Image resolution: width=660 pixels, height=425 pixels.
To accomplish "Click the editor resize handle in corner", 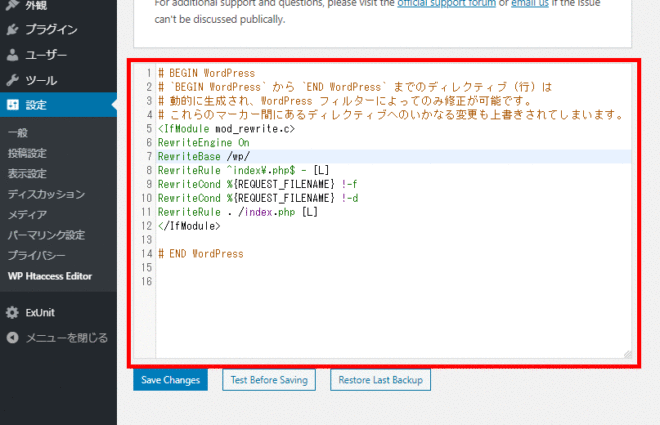I will [627, 354].
